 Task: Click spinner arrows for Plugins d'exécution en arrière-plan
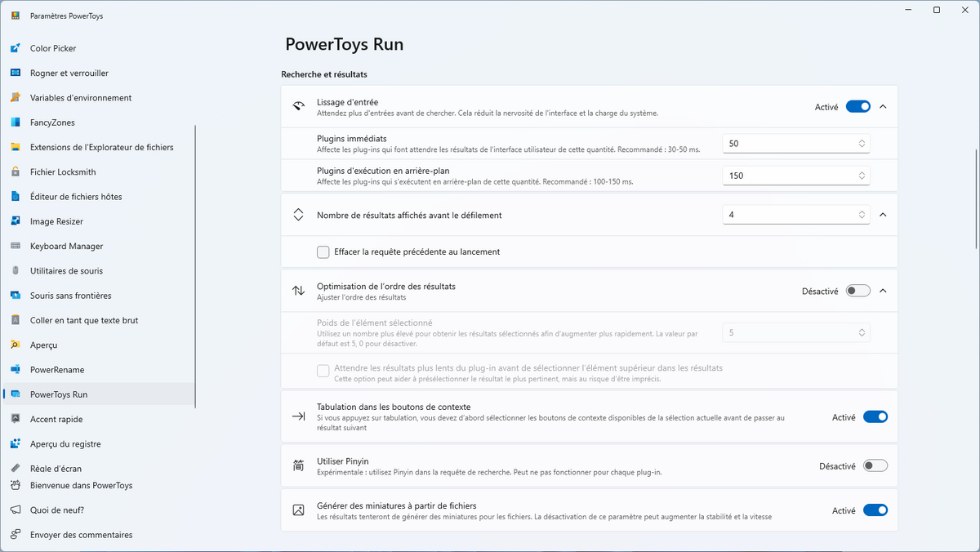tap(862, 176)
